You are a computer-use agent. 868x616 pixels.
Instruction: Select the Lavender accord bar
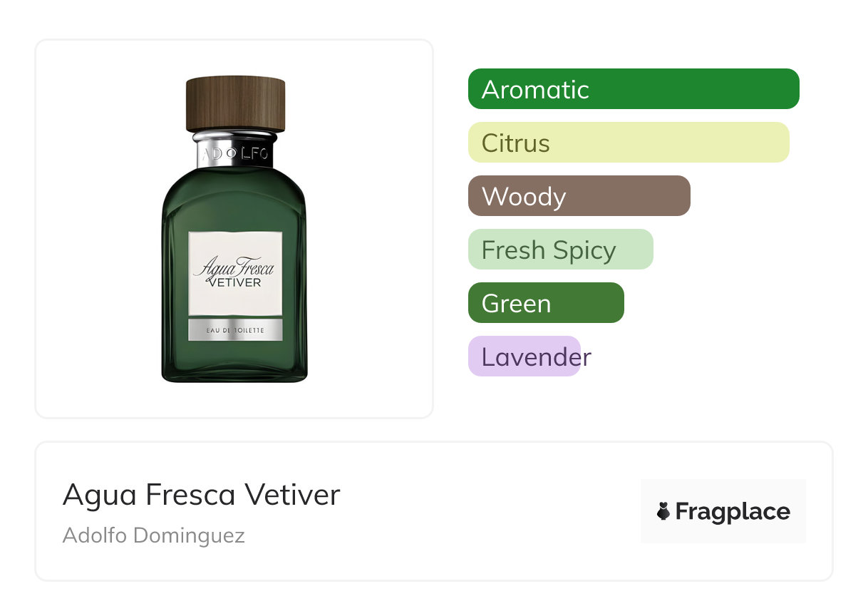point(525,356)
